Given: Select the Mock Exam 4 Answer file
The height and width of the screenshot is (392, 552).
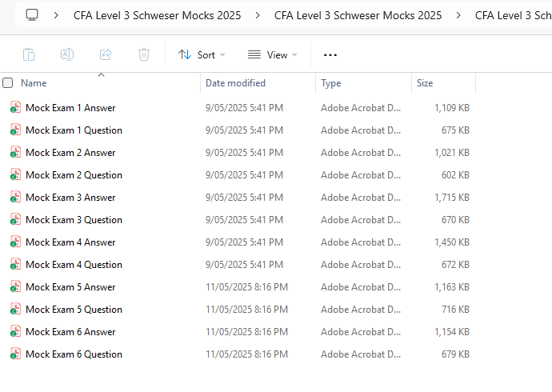Looking at the screenshot, I should tap(70, 242).
